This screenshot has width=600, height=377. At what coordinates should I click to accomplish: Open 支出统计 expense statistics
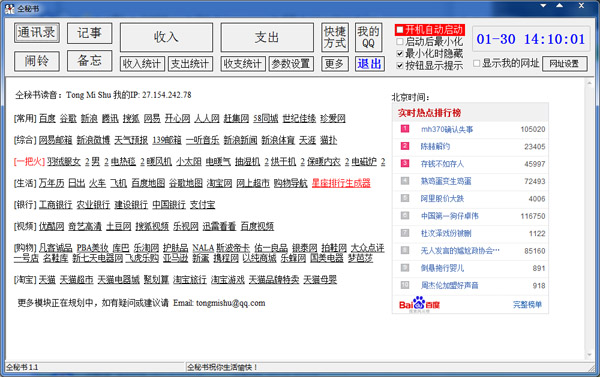click(190, 64)
